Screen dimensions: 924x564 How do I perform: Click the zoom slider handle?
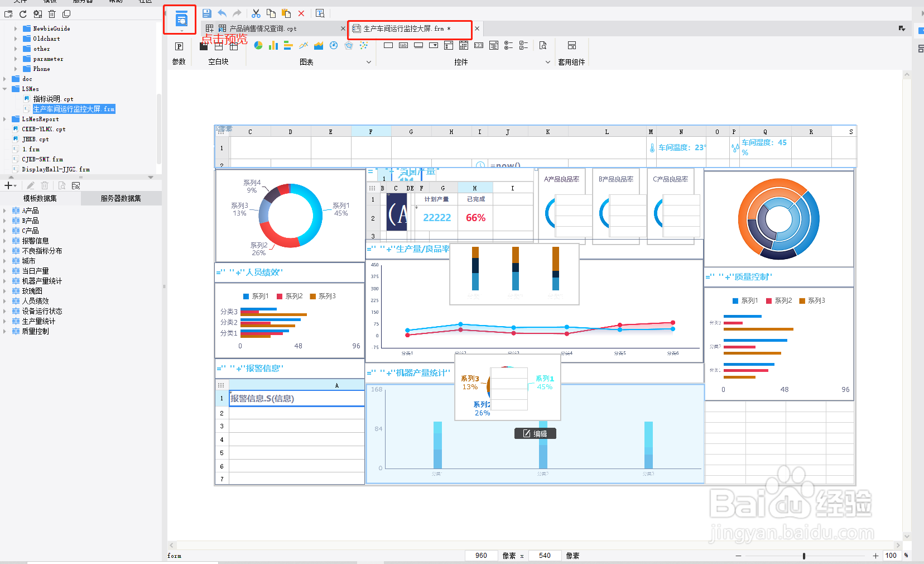point(804,556)
